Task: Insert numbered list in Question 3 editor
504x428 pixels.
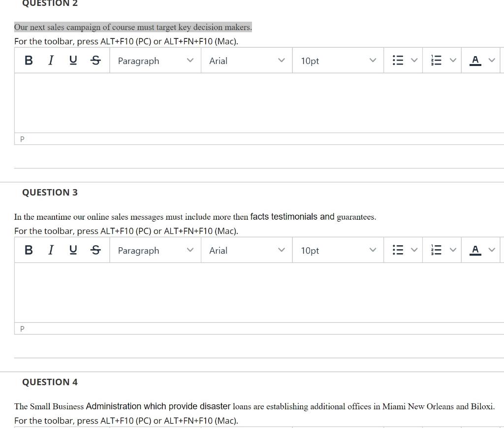Action: (436, 250)
